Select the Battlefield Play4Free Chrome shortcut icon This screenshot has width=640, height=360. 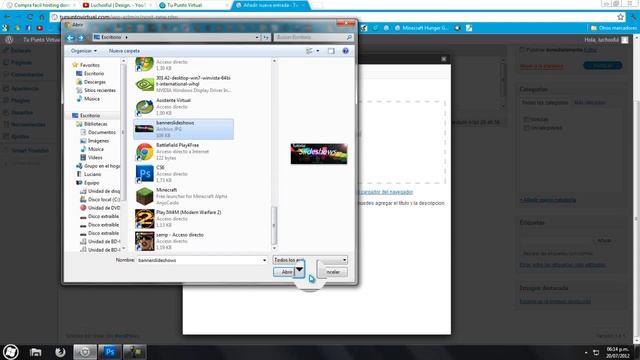click(144, 151)
